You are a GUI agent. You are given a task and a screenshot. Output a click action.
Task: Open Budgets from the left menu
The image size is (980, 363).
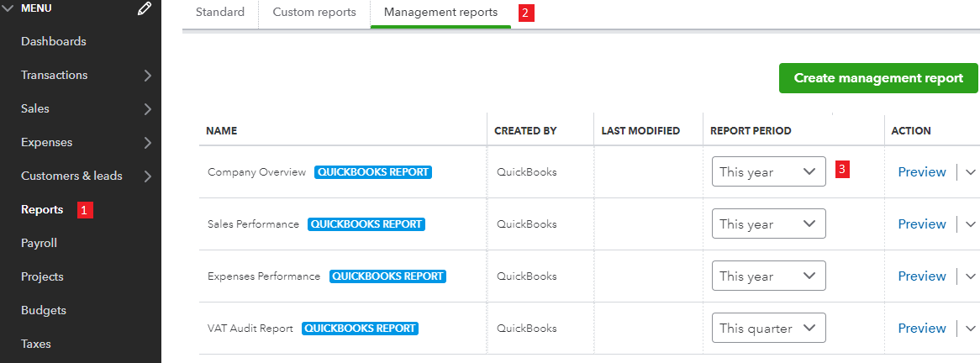pos(44,311)
